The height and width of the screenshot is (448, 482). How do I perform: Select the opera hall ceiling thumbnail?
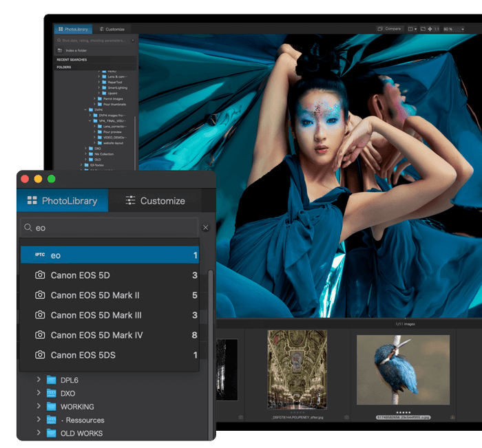297,370
